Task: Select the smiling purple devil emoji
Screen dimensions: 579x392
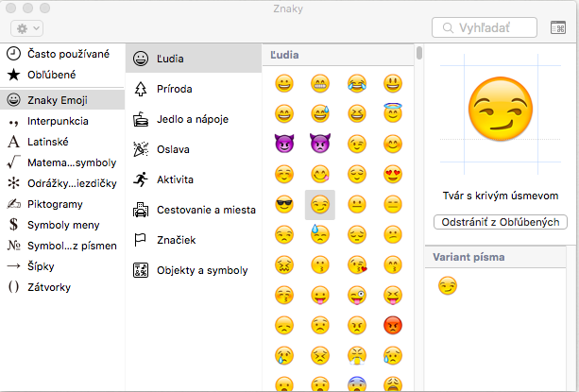Action: coord(284,144)
